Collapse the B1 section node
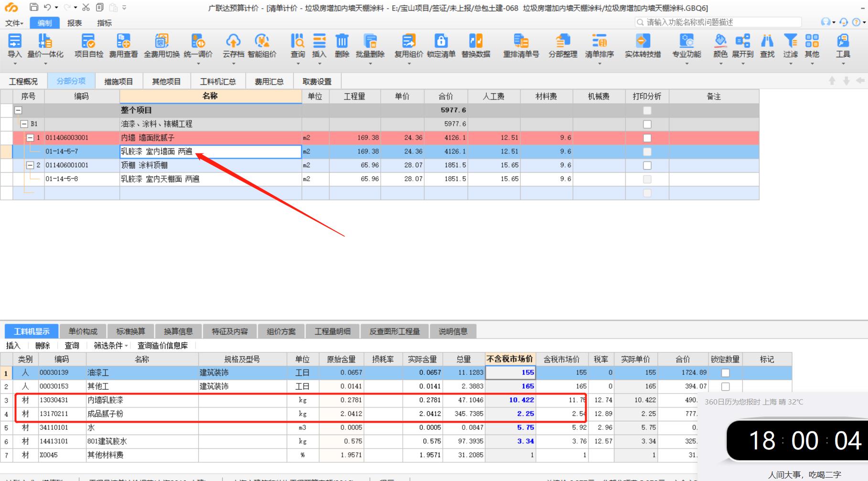This screenshot has height=481, width=868. point(24,124)
